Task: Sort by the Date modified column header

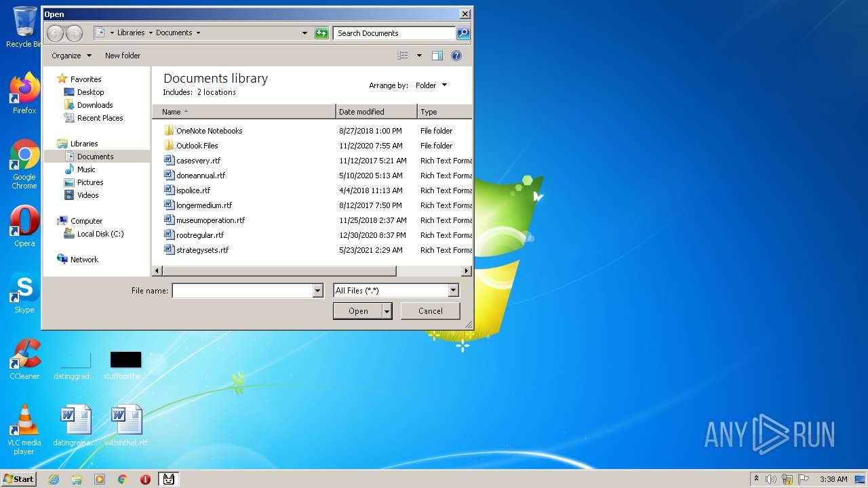Action: (x=376, y=112)
